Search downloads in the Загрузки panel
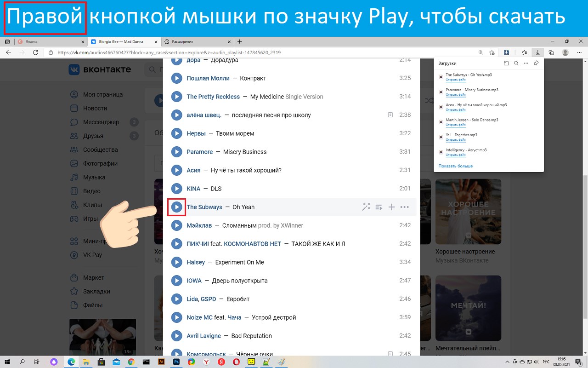Image resolution: width=588 pixels, height=368 pixels. pyautogui.click(x=516, y=63)
